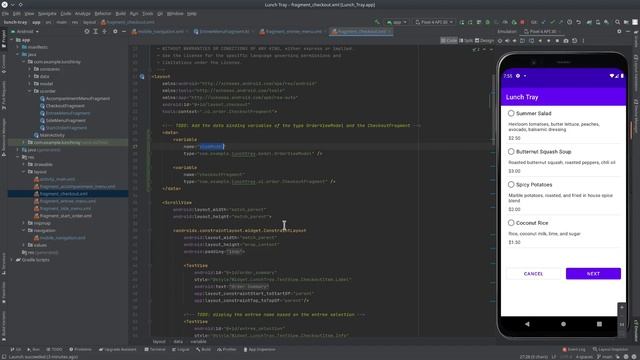This screenshot has width=640, height=360.
Task: Select Coconut Rice radio button
Action: 511,223
